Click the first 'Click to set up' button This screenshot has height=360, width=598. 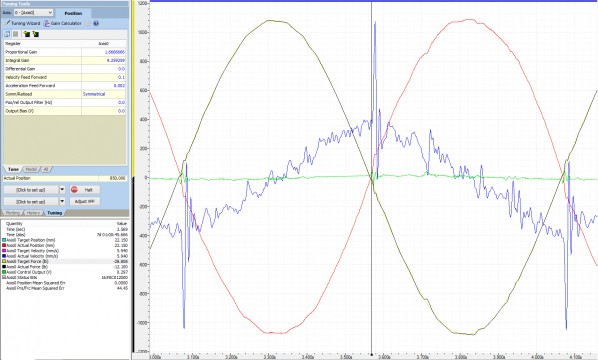31,190
